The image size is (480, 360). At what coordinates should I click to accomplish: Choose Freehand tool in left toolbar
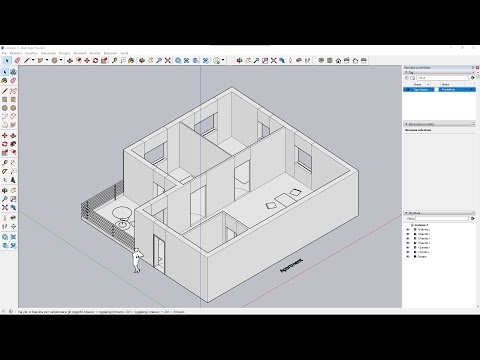coord(13,91)
